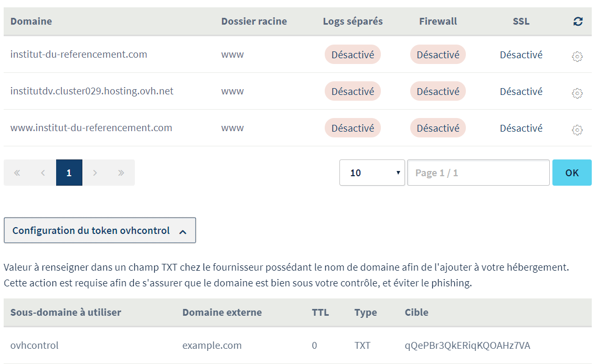Click Logs séparés Désactivé badge for institutdv.cluster029 row
Screen dimensions: 597x364
pos(353,91)
